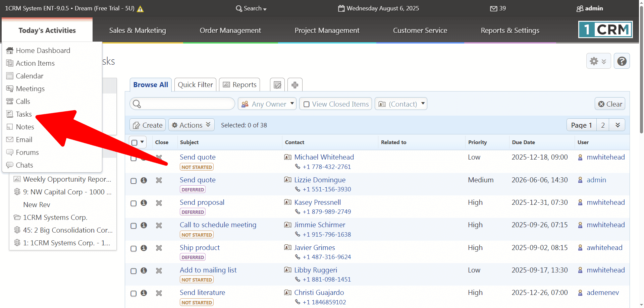Viewport: 644px width, 308px height.
Task: Open the Sales & Marketing menu
Action: point(138,30)
